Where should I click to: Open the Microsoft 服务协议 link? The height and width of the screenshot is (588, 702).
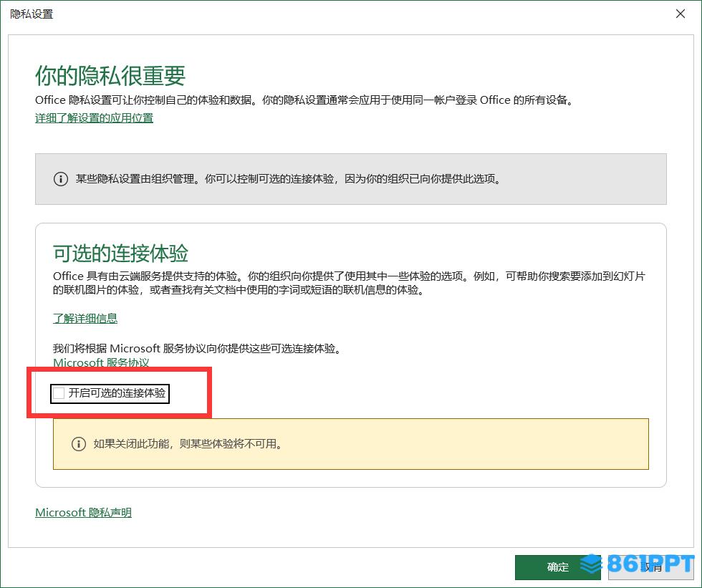101,362
